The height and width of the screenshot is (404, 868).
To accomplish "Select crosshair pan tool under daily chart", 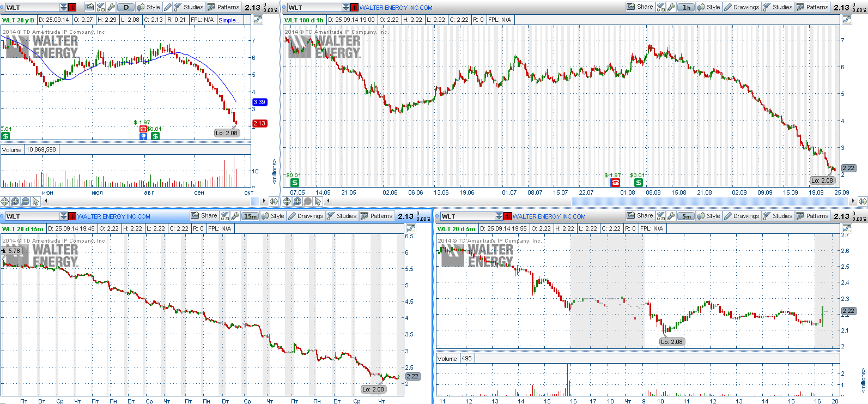I will [4, 201].
